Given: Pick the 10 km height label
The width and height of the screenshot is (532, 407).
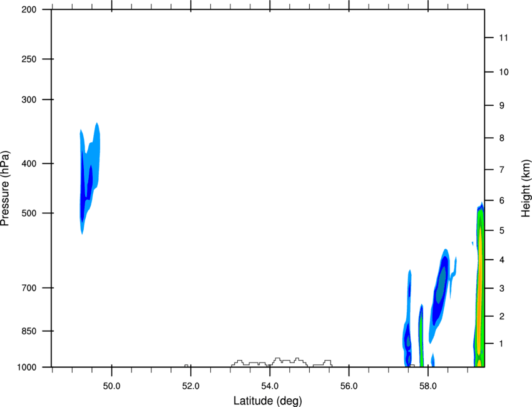Looking at the screenshot, I should (504, 72).
